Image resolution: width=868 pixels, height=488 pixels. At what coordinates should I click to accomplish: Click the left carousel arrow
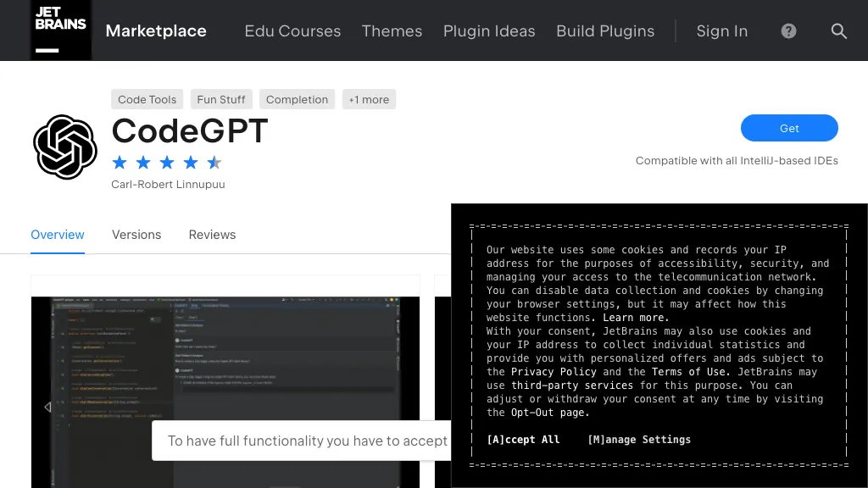pyautogui.click(x=47, y=407)
